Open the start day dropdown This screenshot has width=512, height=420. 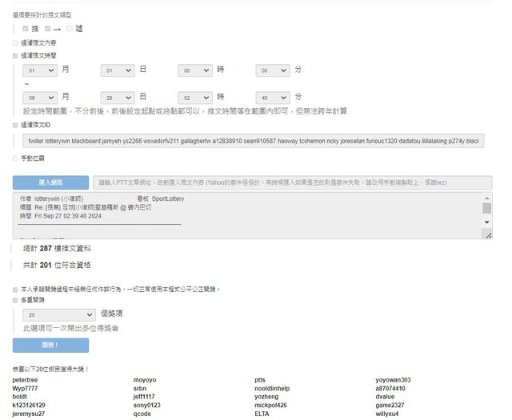[x=118, y=71]
